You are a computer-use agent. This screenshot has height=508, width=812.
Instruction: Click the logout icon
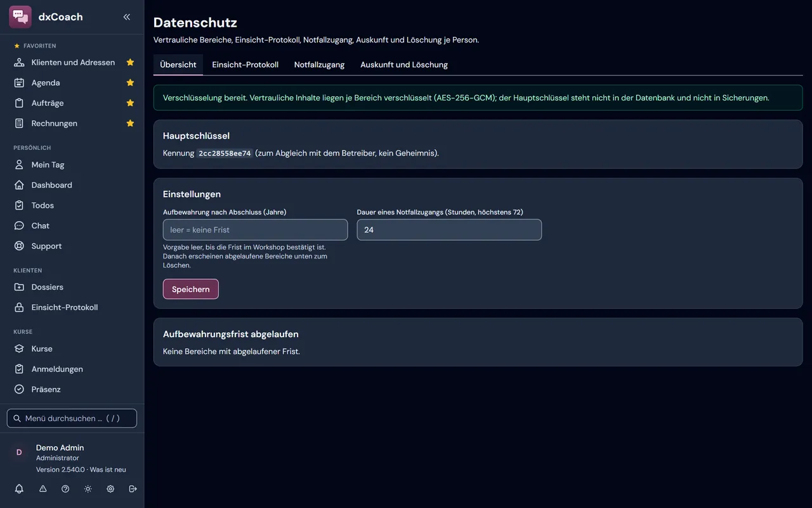tap(133, 489)
